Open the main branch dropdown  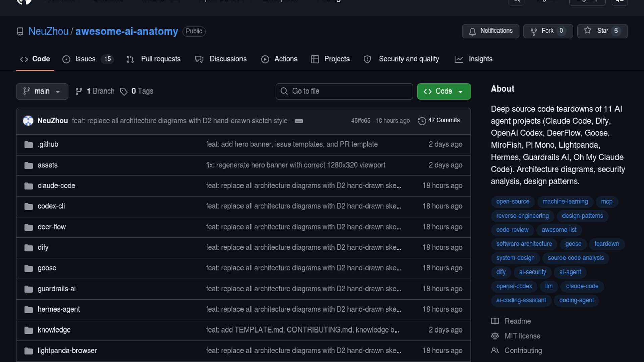pyautogui.click(x=42, y=91)
